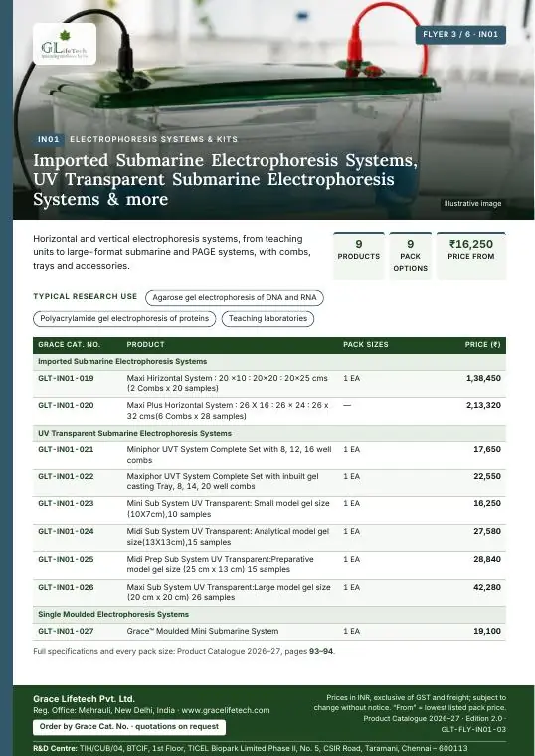Click catalog number GLT-IN01-026
The width and height of the screenshot is (535, 756).
tap(66, 588)
